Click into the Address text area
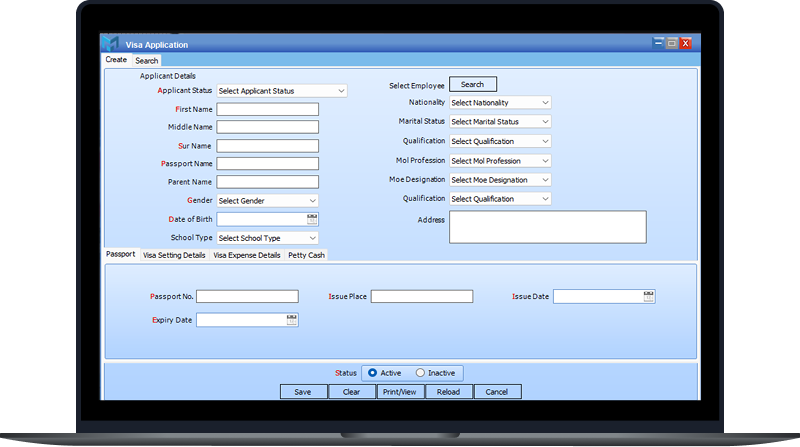The height and width of the screenshot is (447, 800). point(547,227)
